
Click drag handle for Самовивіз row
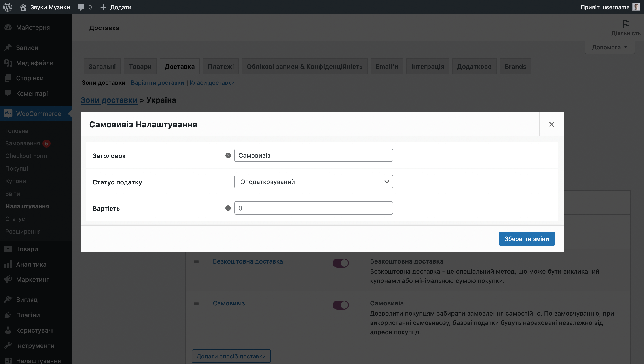196,303
